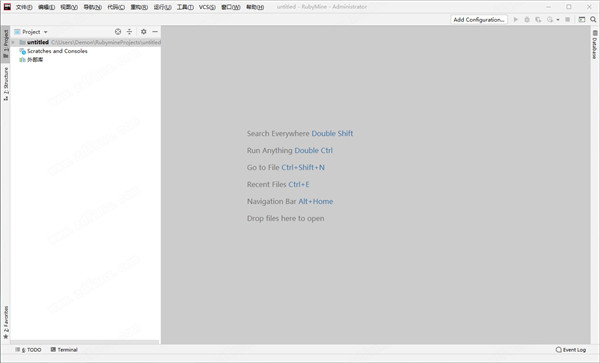This screenshot has width=600, height=363.
Task: Maximize the RubyMine window
Action: [x=569, y=7]
